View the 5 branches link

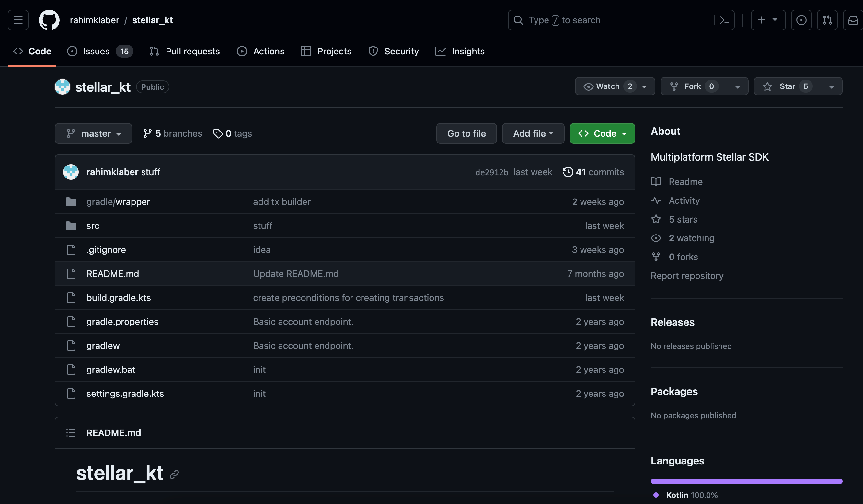173,133
